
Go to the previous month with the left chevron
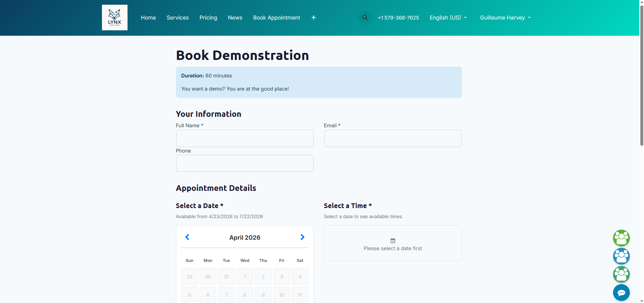pos(187,237)
